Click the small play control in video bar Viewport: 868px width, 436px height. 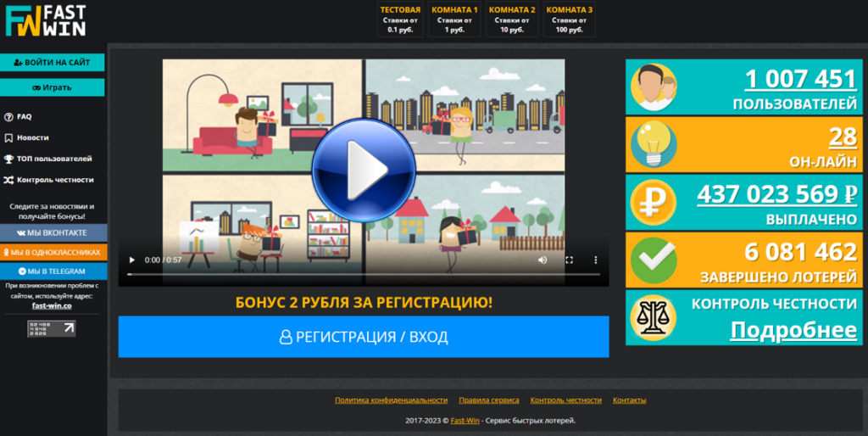(131, 260)
